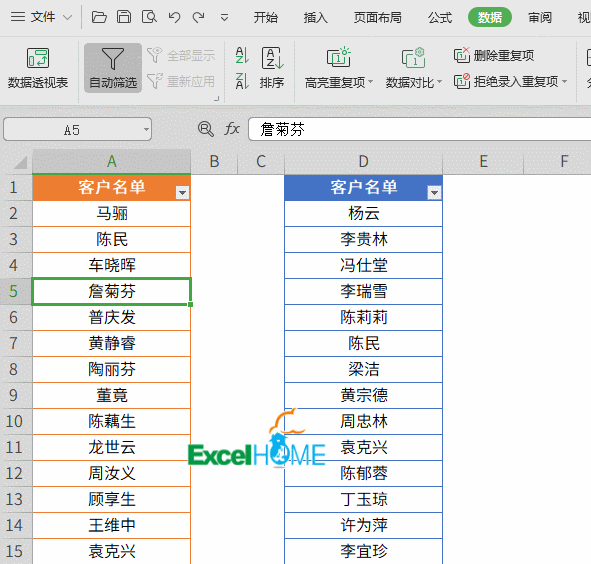This screenshot has width=591, height=564.
Task: Select cell containing 陈莉莉 in column D
Action: (x=363, y=317)
